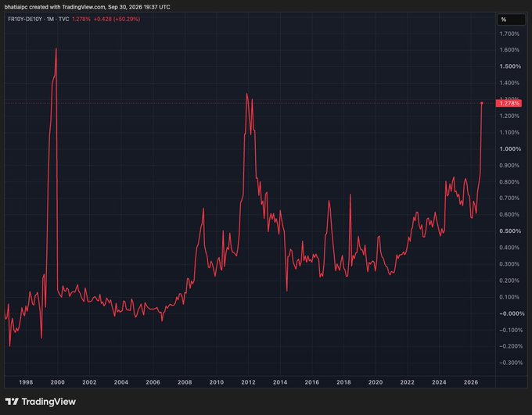Click the 2006 label on time axis
The width and height of the screenshot is (532, 415).
pyautogui.click(x=153, y=382)
